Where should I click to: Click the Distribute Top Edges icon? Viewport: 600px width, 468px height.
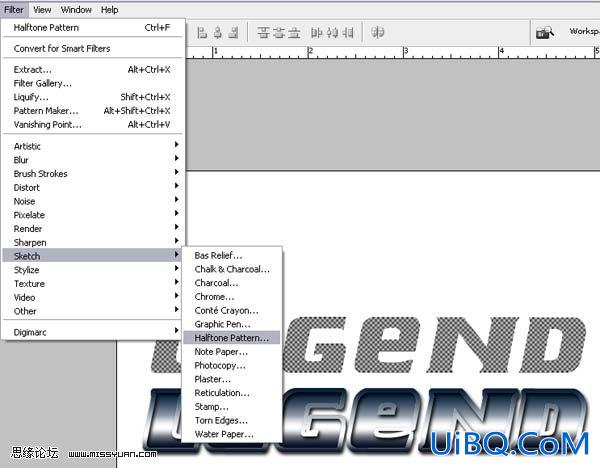263,33
